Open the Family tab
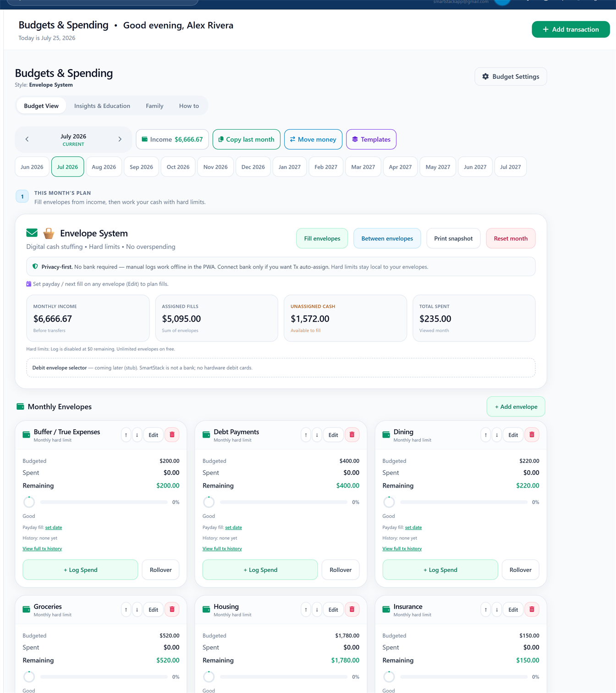 click(x=154, y=106)
